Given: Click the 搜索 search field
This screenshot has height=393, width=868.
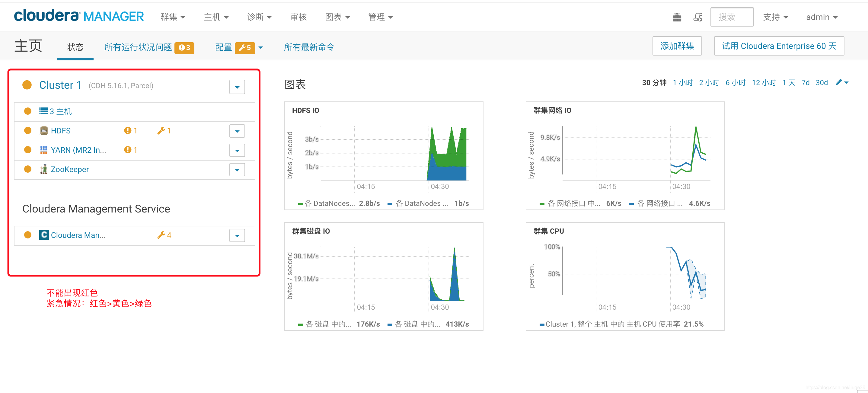Looking at the screenshot, I should (732, 17).
